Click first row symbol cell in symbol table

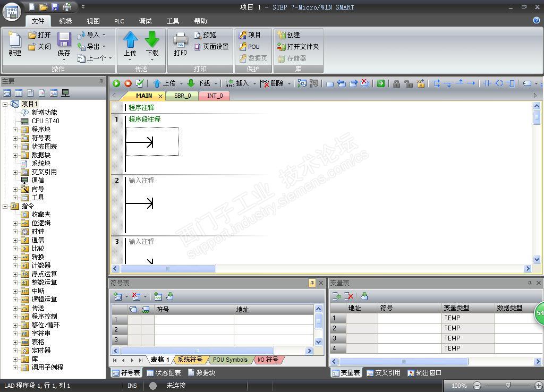(194, 320)
